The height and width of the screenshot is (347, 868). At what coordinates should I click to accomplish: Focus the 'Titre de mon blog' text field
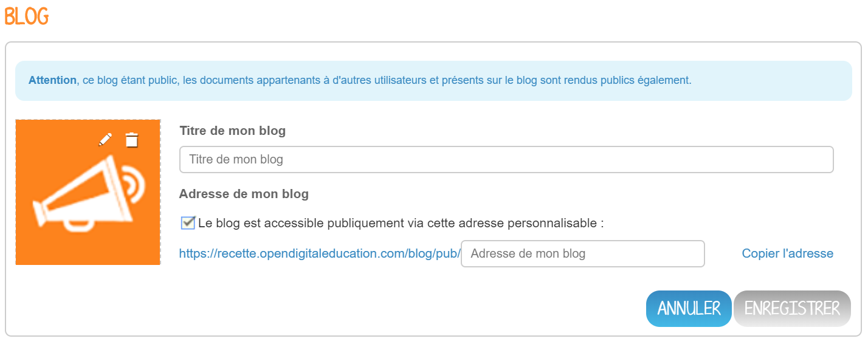[x=506, y=159]
